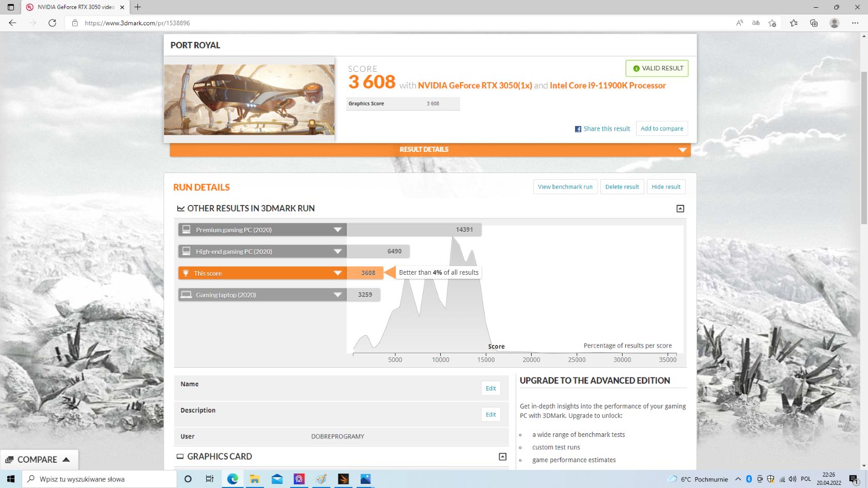
Task: Open the browser's more options menu
Action: click(x=856, y=23)
